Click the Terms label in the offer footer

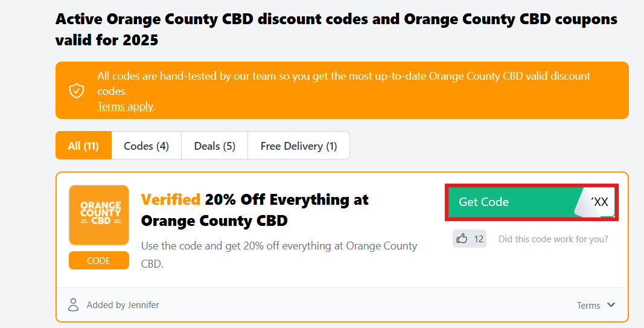click(588, 306)
